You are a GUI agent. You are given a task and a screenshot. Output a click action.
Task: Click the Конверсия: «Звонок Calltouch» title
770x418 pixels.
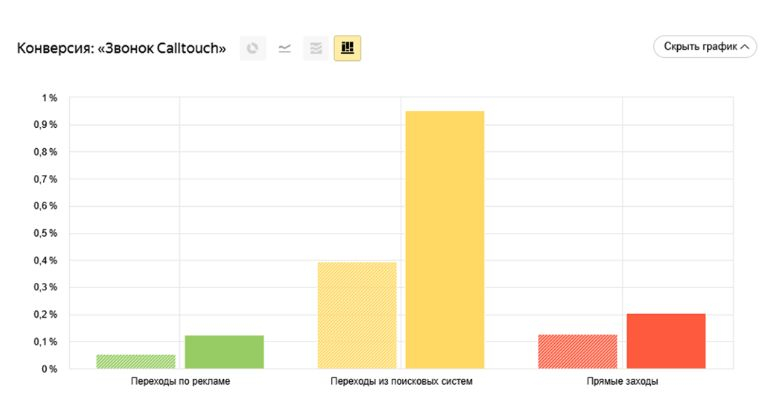coord(122,48)
